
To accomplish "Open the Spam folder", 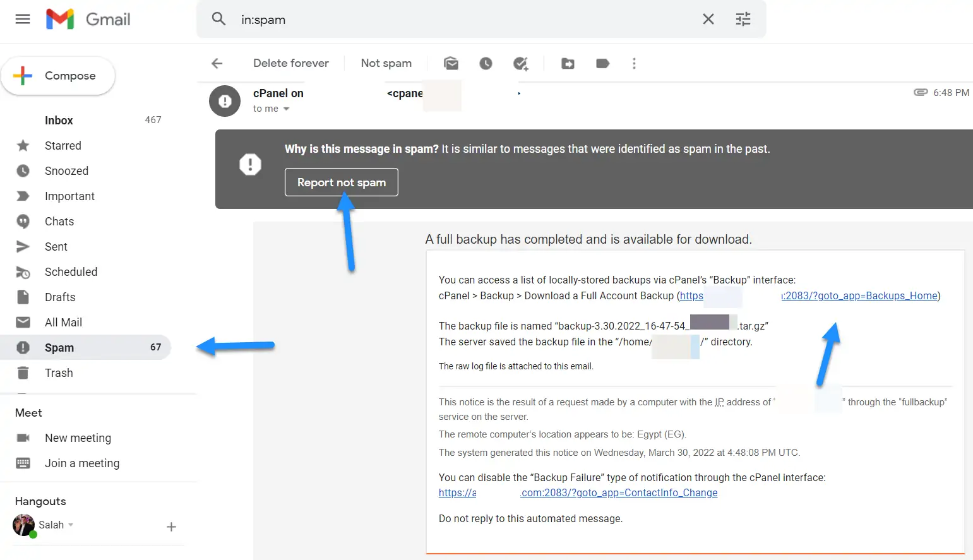I will [x=59, y=348].
